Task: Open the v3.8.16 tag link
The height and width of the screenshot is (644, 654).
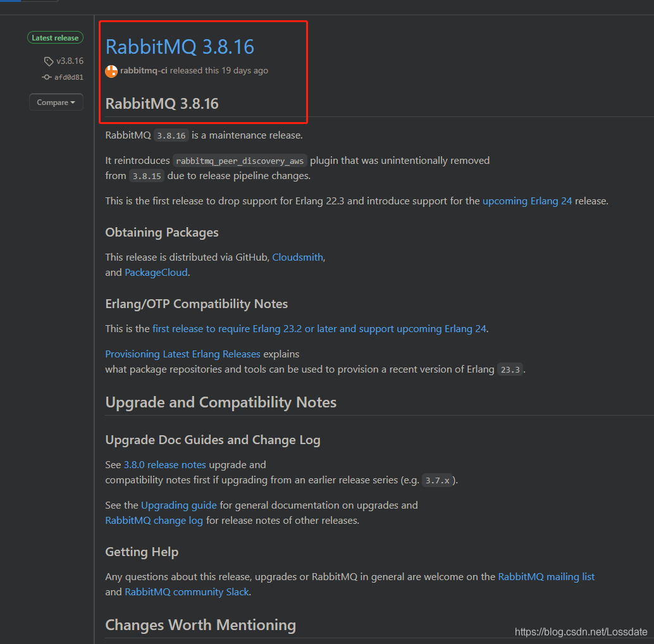Action: 70,61
